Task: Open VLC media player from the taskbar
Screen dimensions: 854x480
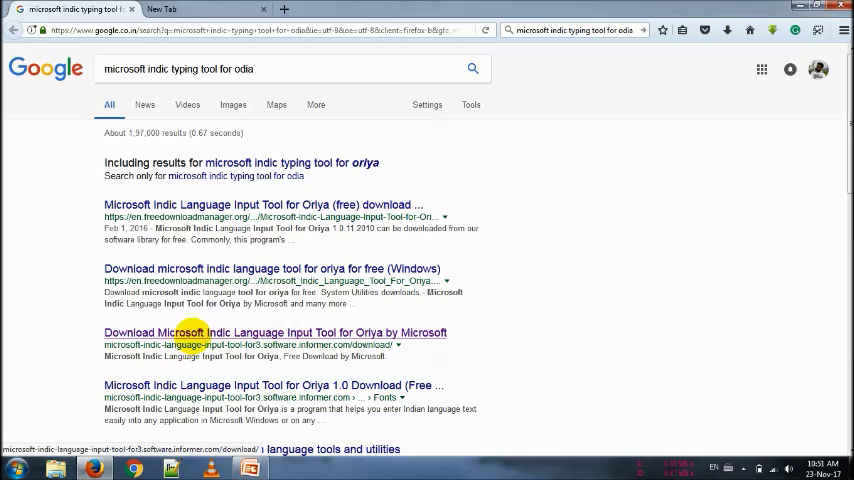Action: pyautogui.click(x=211, y=469)
